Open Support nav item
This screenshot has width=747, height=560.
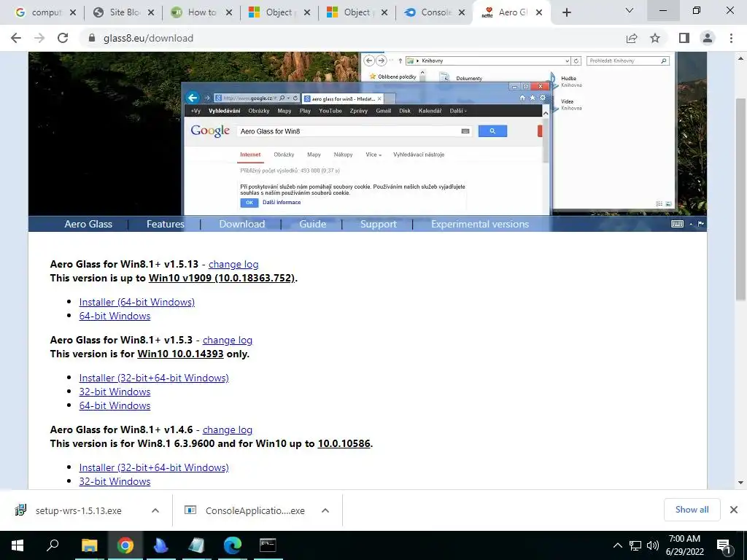click(379, 224)
